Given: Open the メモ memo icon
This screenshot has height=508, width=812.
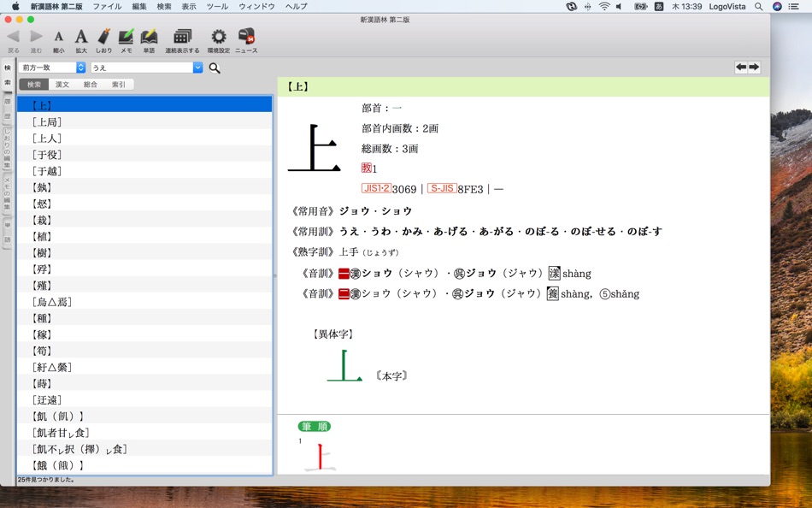Looking at the screenshot, I should (x=126, y=36).
